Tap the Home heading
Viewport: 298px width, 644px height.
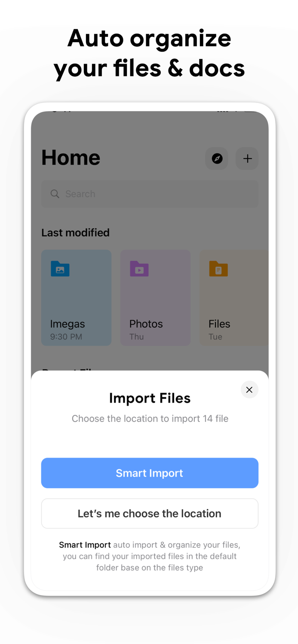coord(71,158)
